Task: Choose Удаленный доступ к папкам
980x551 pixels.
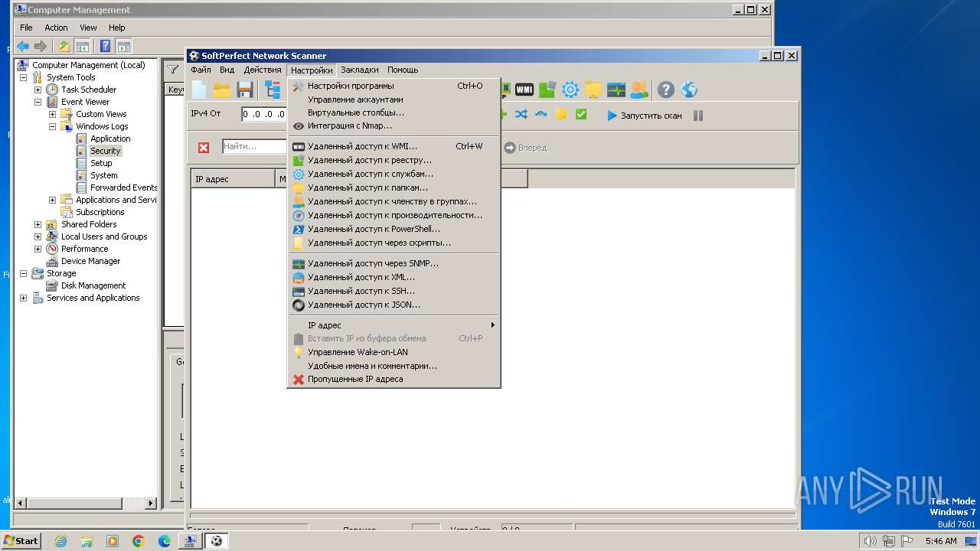Action: tap(394, 187)
